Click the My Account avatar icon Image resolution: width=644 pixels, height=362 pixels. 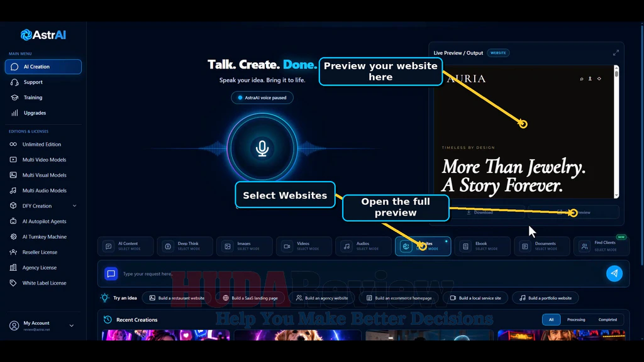(x=14, y=326)
